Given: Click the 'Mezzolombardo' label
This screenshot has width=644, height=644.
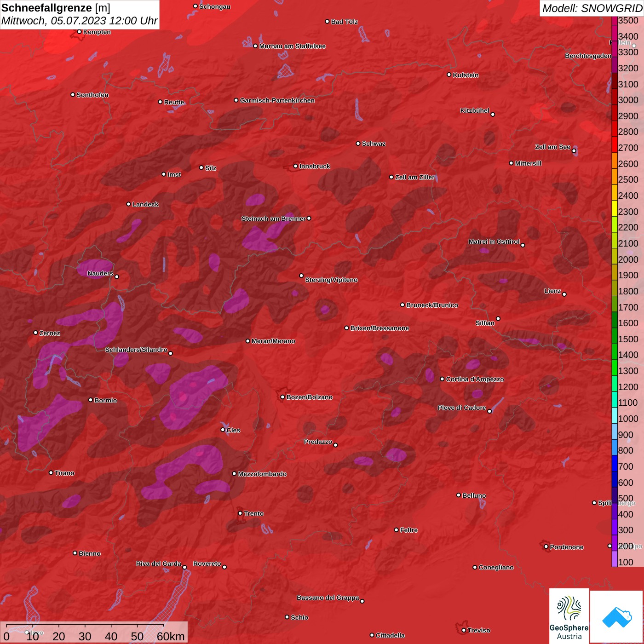Looking at the screenshot, I should point(263,474).
